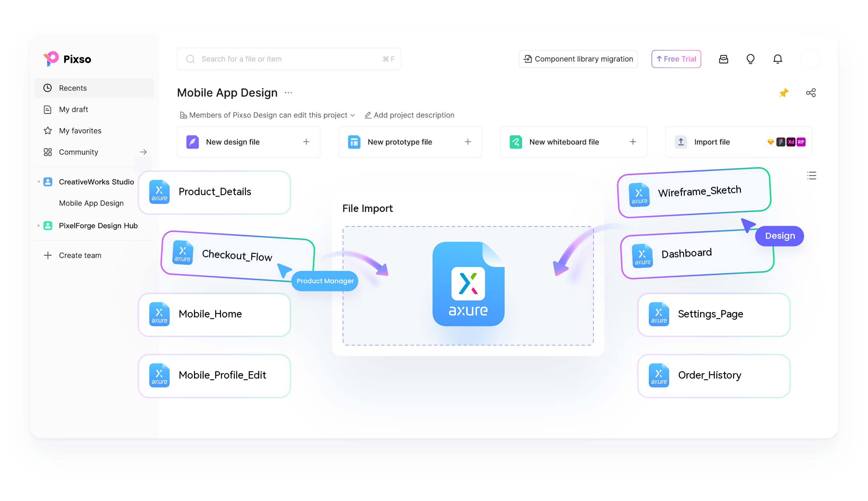
Task: Click the Axure RP format icon
Action: 801,142
